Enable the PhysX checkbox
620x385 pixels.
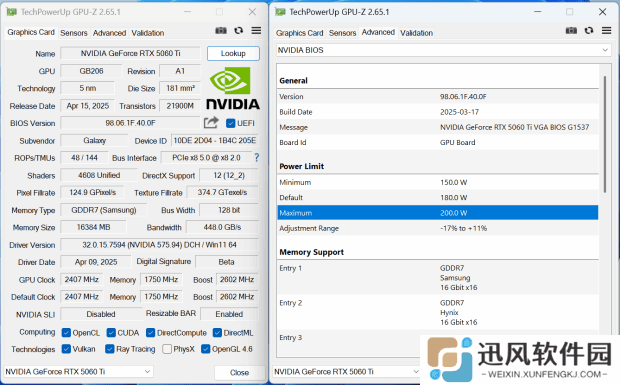click(167, 349)
